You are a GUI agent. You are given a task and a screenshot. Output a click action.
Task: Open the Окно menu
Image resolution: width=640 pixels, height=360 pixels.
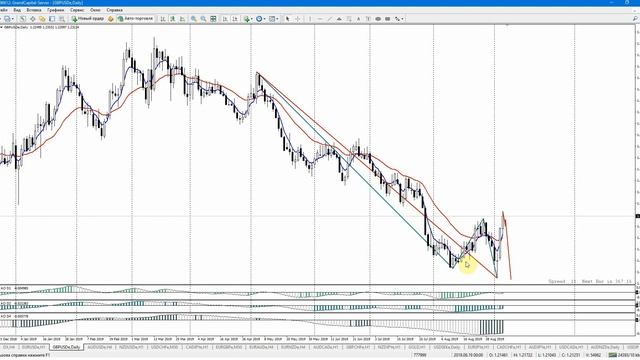[95, 10]
